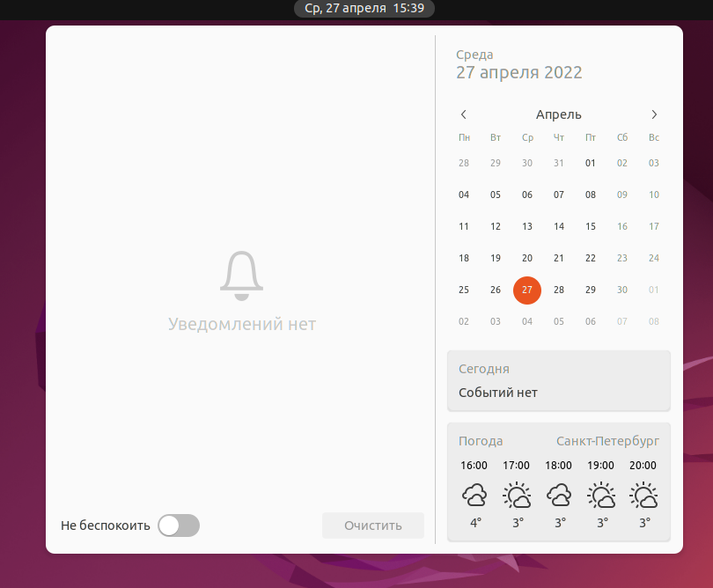This screenshot has width=713, height=588.
Task: Click the Апрель month label
Action: [x=559, y=114]
